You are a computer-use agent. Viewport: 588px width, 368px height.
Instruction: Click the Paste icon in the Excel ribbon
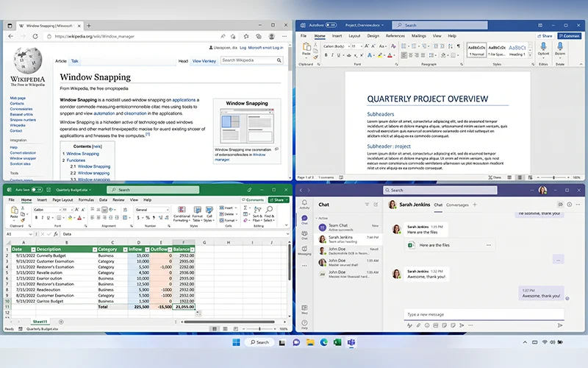coord(14,211)
